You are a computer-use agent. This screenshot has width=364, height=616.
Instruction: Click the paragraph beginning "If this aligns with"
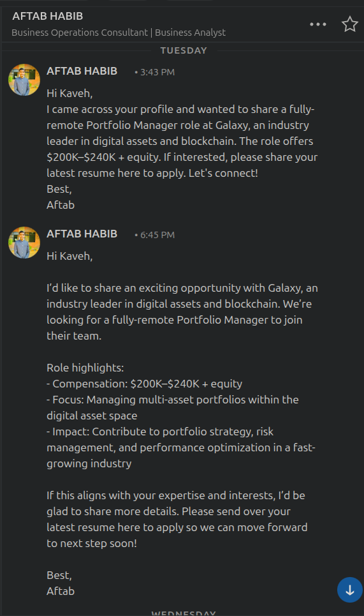pos(177,520)
